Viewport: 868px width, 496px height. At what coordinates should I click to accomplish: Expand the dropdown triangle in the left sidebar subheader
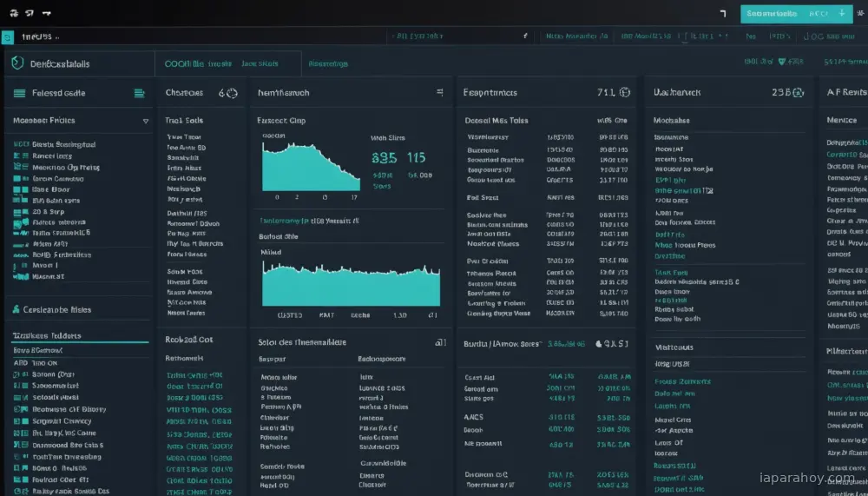click(x=146, y=121)
